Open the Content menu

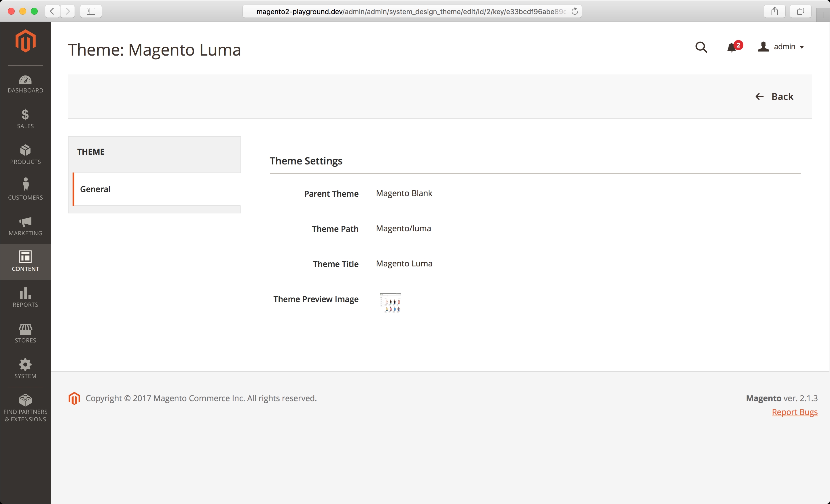(x=25, y=262)
